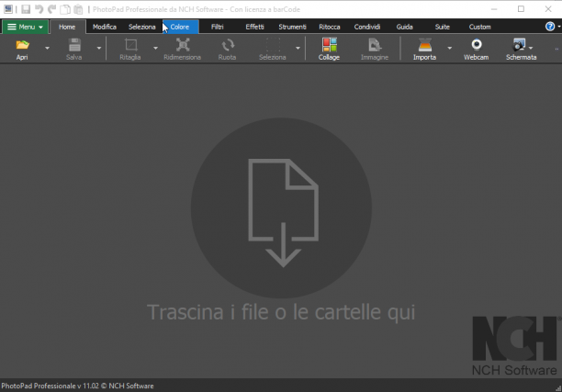Open the Filtri tab
562x392 pixels.
click(218, 27)
